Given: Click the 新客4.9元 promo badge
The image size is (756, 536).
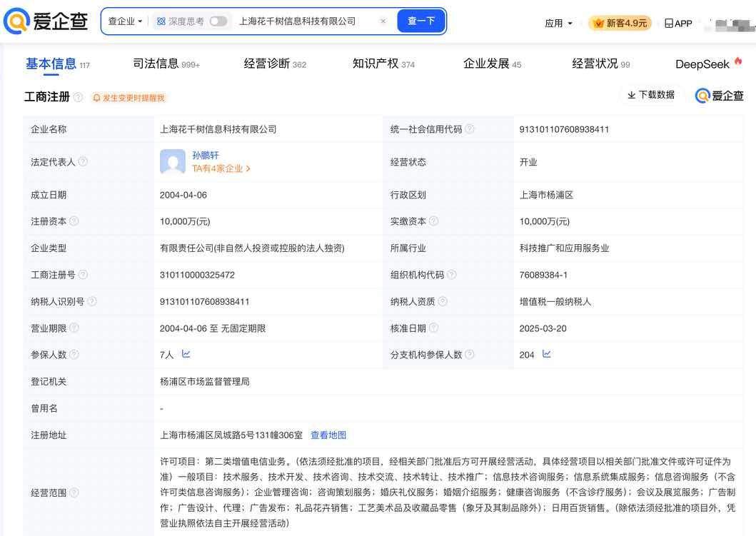Looking at the screenshot, I should pyautogui.click(x=620, y=23).
